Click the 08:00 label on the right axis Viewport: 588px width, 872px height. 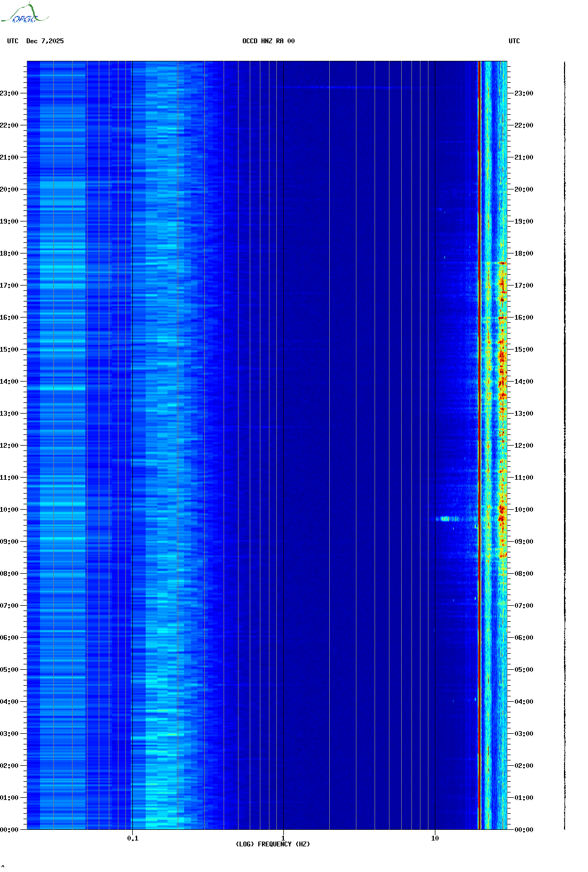524,574
